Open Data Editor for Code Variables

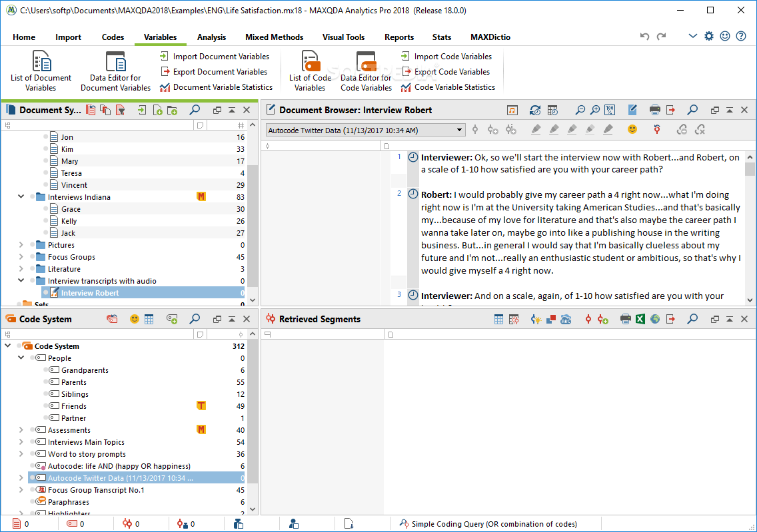(366, 71)
